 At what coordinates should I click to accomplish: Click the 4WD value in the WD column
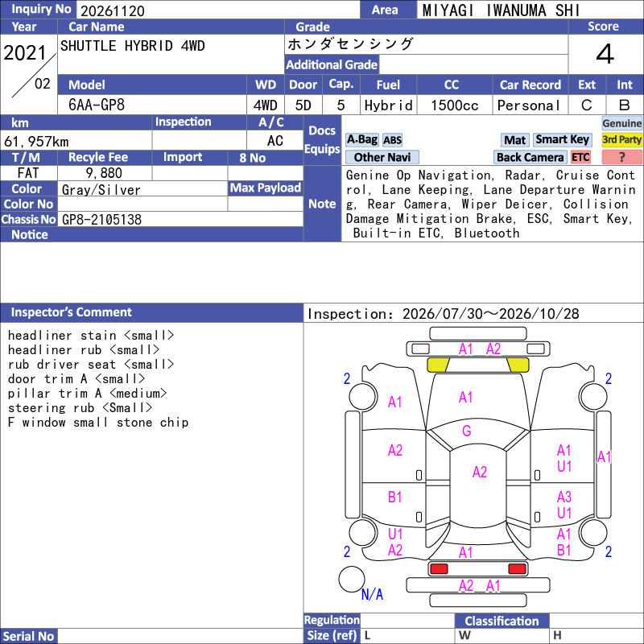click(265, 105)
